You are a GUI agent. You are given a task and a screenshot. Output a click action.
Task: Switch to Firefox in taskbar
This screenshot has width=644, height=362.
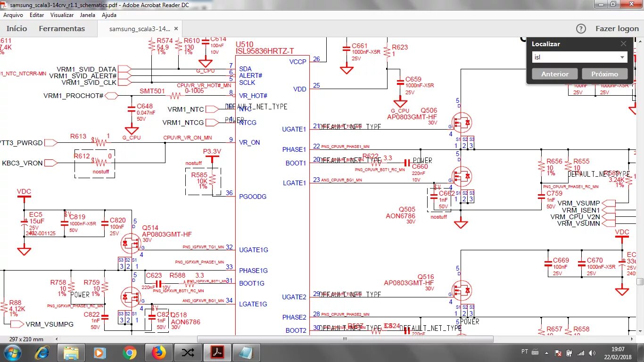[159, 352]
